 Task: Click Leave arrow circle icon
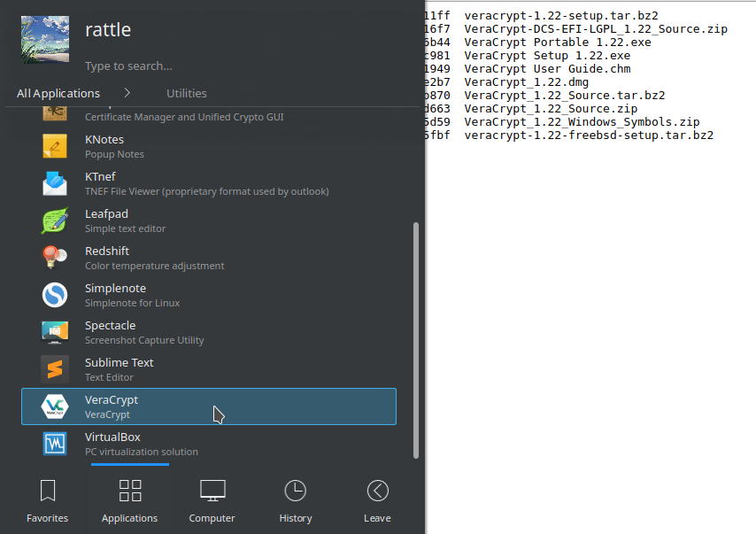377,491
